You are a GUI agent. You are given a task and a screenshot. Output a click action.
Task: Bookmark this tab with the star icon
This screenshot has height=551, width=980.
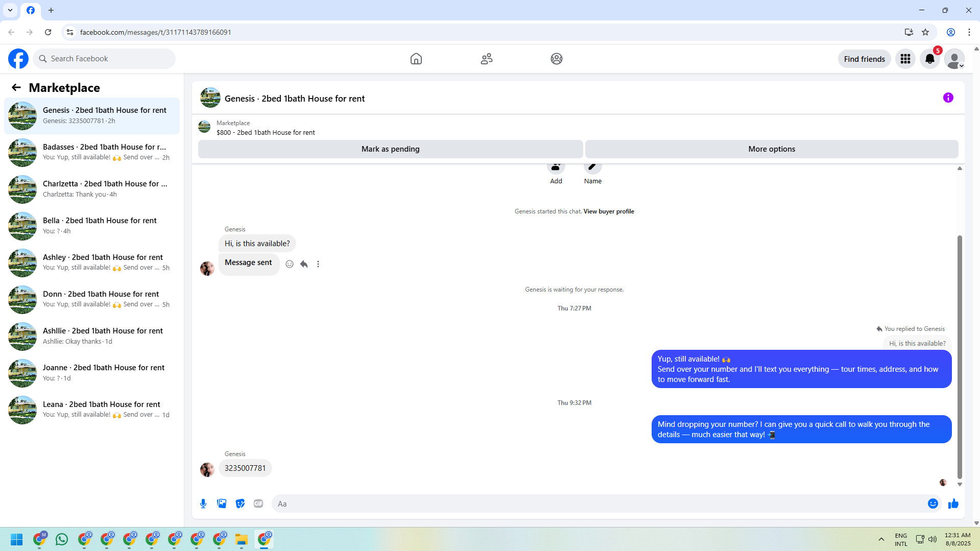pos(925,32)
